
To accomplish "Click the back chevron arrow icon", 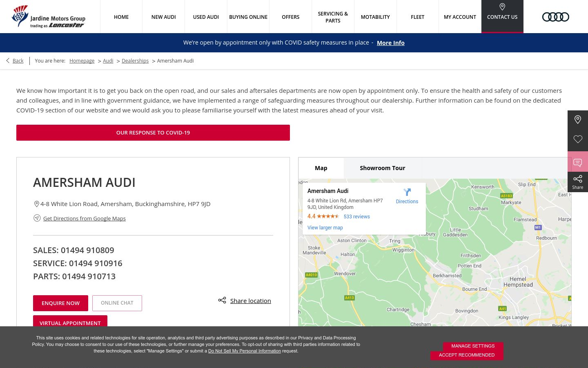I will coord(8,61).
